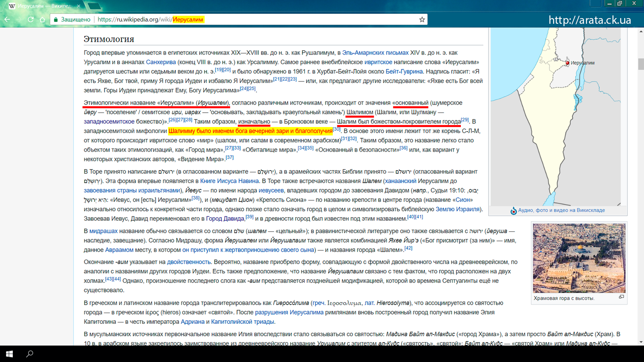The width and height of the screenshot is (644, 362).
Task: Bookmark this page with the star icon
Action: point(422,19)
